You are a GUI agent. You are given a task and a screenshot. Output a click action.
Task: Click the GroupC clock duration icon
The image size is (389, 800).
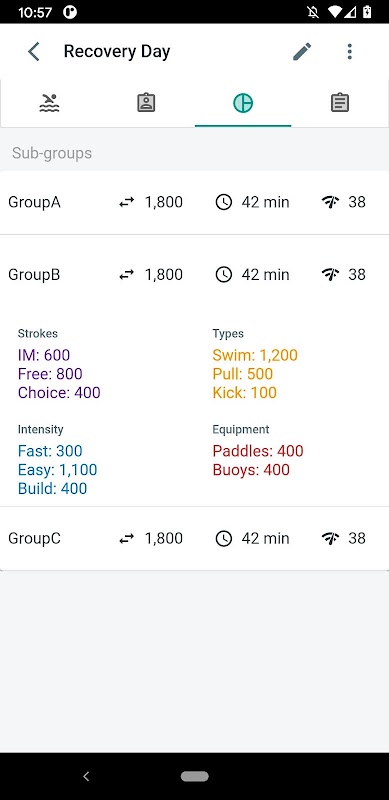click(x=224, y=539)
